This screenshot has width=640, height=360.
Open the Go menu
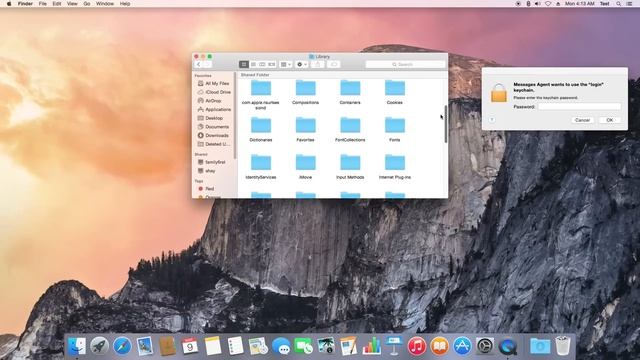87,4
